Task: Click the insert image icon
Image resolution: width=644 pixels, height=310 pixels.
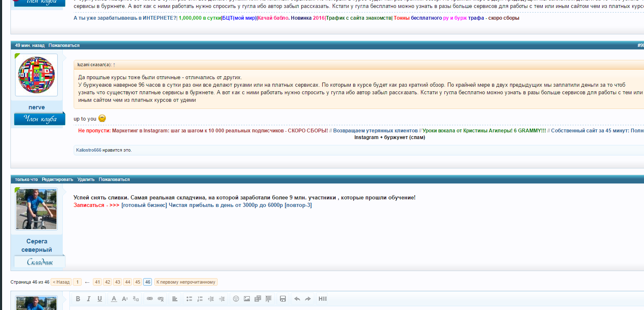Action: (247, 299)
